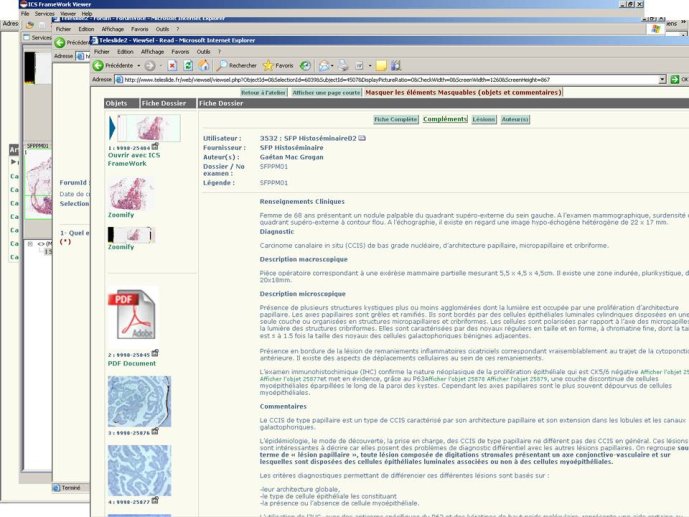The height and width of the screenshot is (517, 689).
Task: Open the mail icon dropdown arrow
Action: 332,66
